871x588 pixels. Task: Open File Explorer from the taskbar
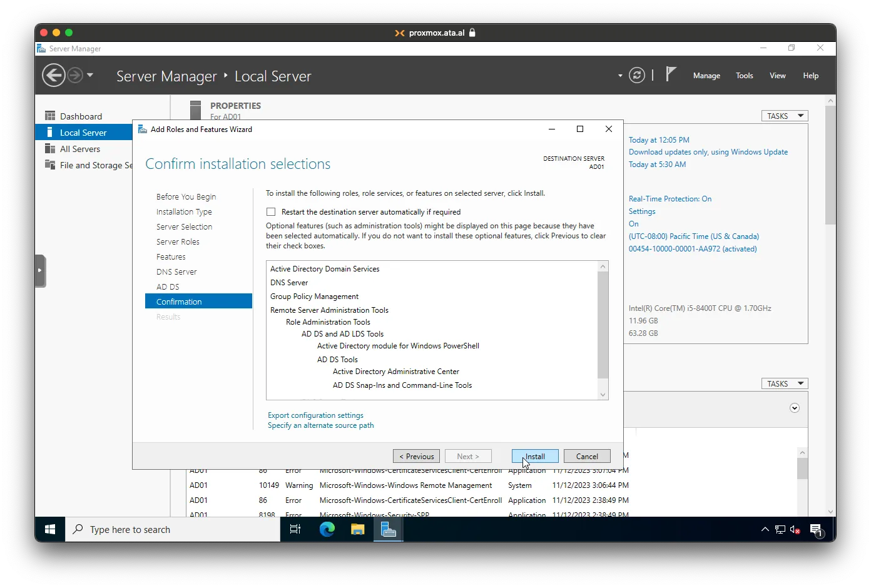click(357, 529)
